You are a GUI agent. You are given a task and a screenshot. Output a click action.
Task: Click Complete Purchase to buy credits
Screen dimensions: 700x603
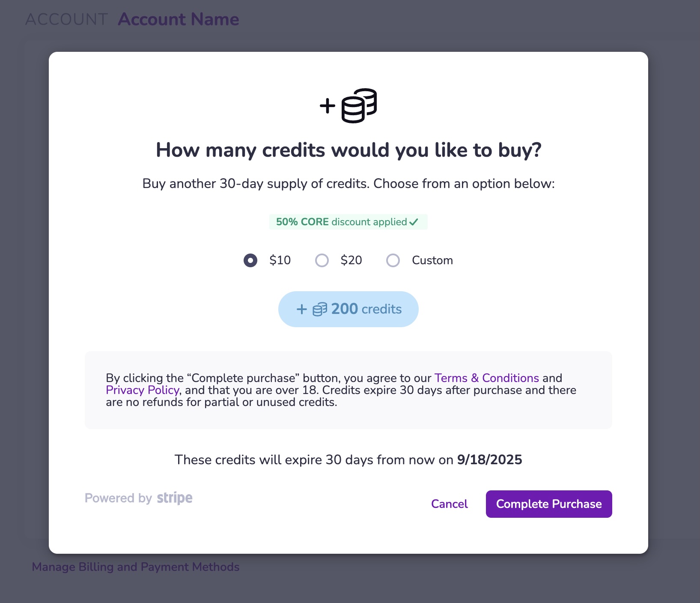pos(548,504)
